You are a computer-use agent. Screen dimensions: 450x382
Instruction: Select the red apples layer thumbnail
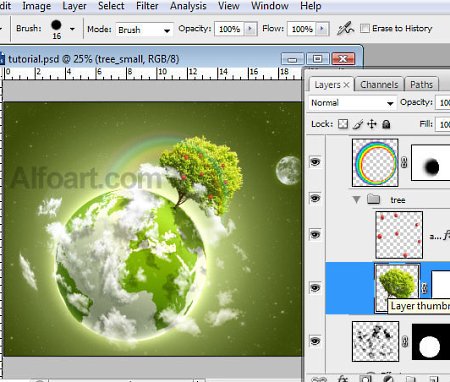coord(399,235)
